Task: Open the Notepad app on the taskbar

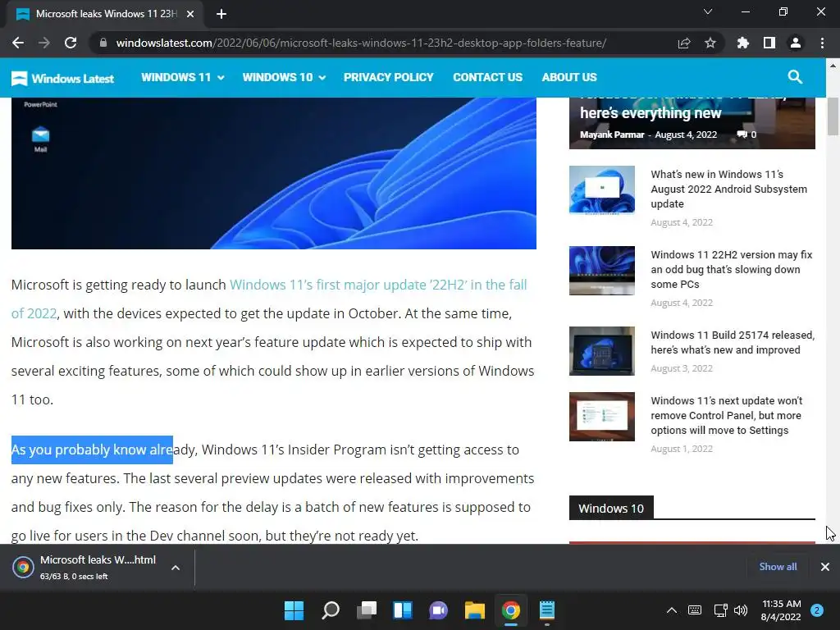Action: pyautogui.click(x=547, y=610)
